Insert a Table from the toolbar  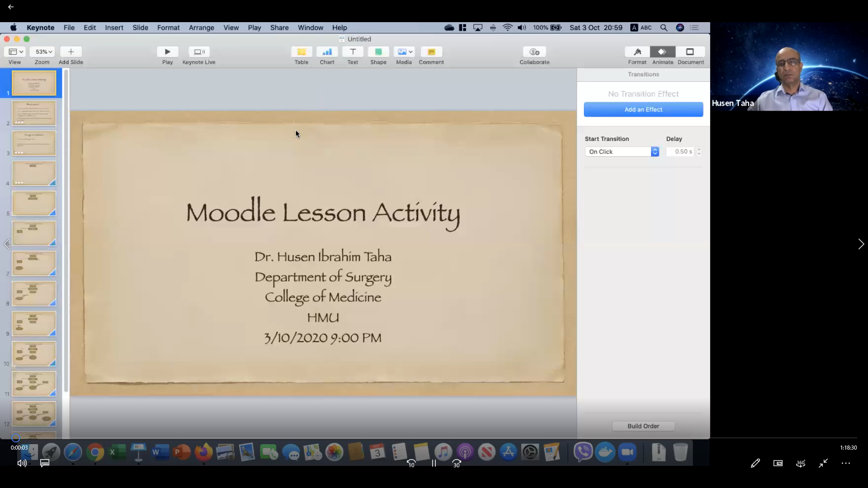[x=302, y=52]
